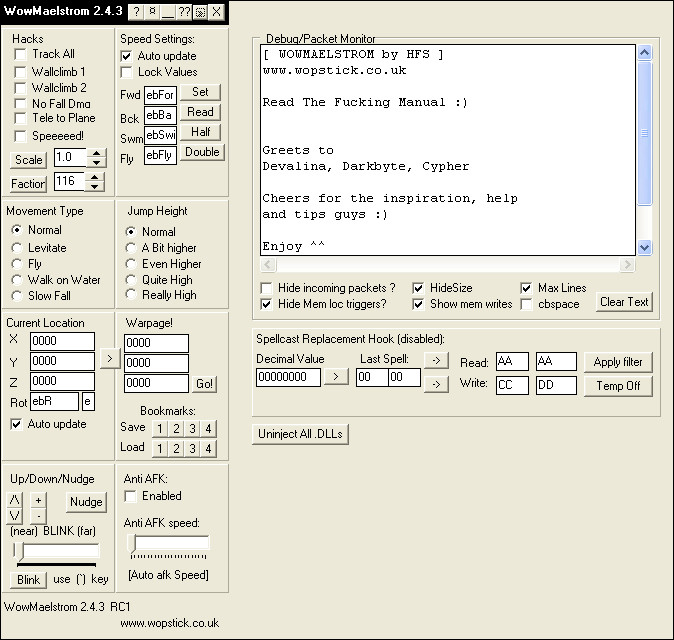The image size is (674, 640).
Task: Click the Decimal Value input field
Action: point(288,377)
